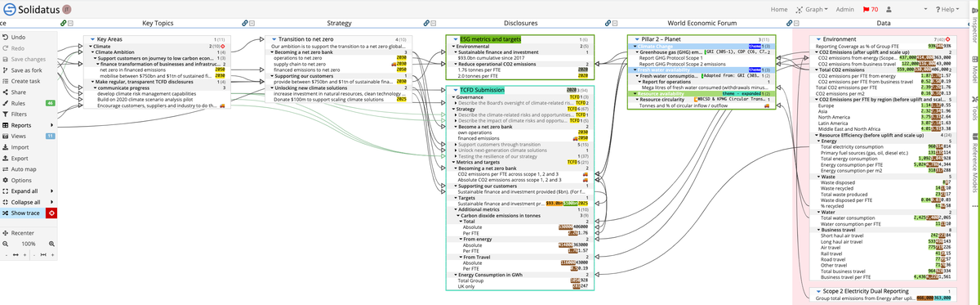Open the Options gear item

[x=29, y=180]
